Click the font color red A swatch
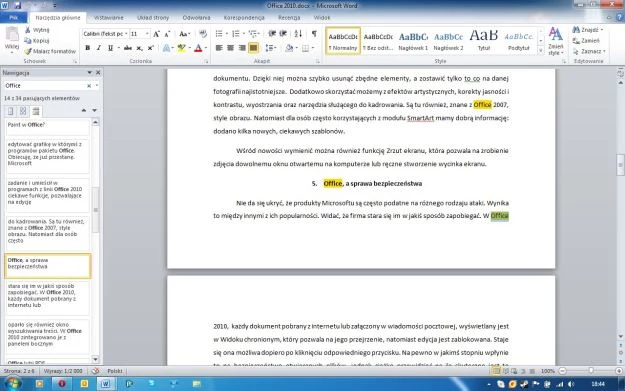This screenshot has width=625, height=391. (198, 48)
